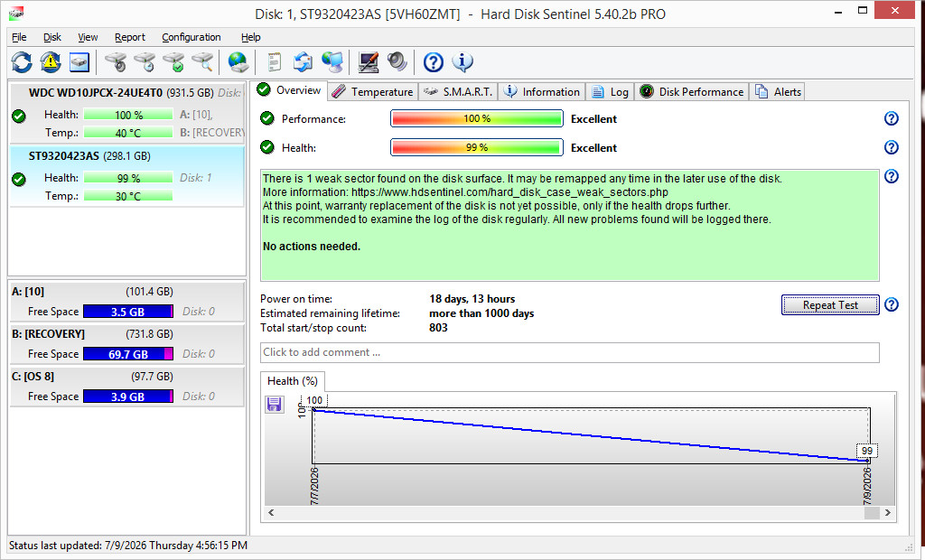Switch to the Alerts tab

[x=778, y=92]
